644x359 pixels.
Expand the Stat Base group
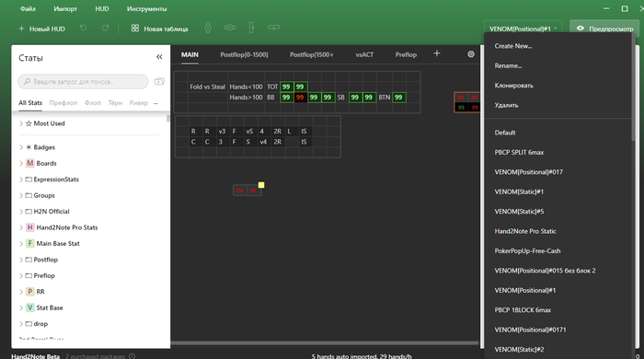[x=21, y=307]
